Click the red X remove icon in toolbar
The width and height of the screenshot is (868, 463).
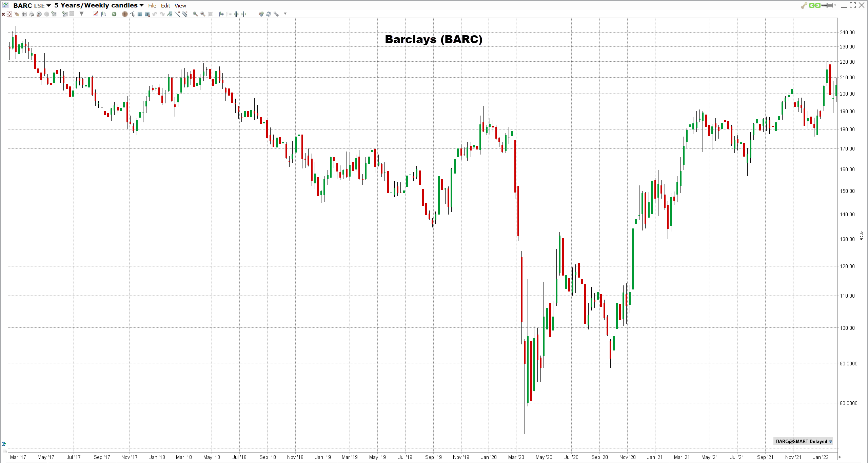click(x=3, y=14)
